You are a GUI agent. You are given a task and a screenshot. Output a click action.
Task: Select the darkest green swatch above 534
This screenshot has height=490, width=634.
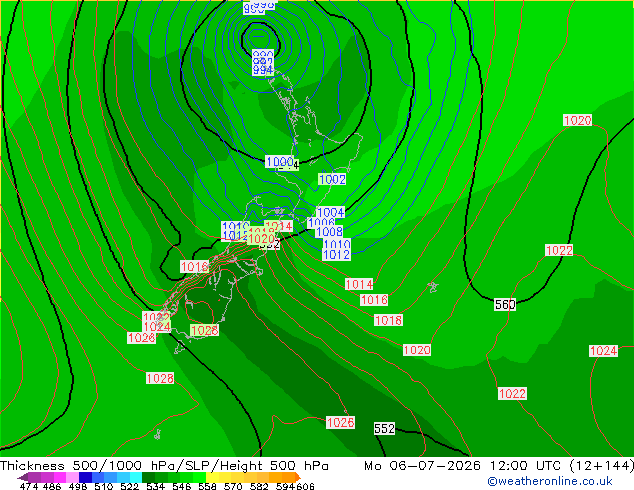pos(148,477)
